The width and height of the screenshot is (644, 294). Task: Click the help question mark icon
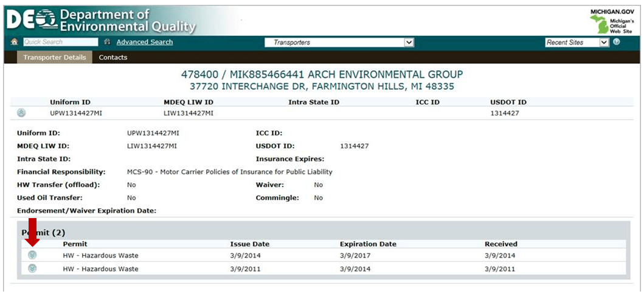click(x=617, y=43)
